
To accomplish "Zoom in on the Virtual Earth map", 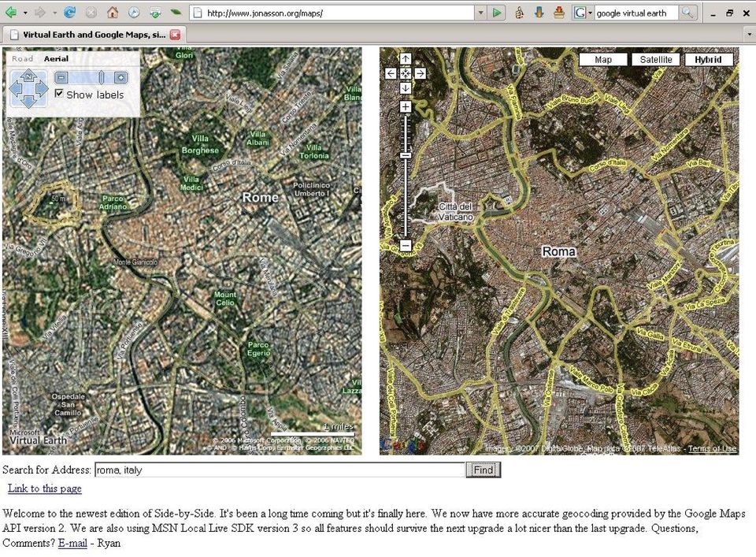I will tap(120, 77).
